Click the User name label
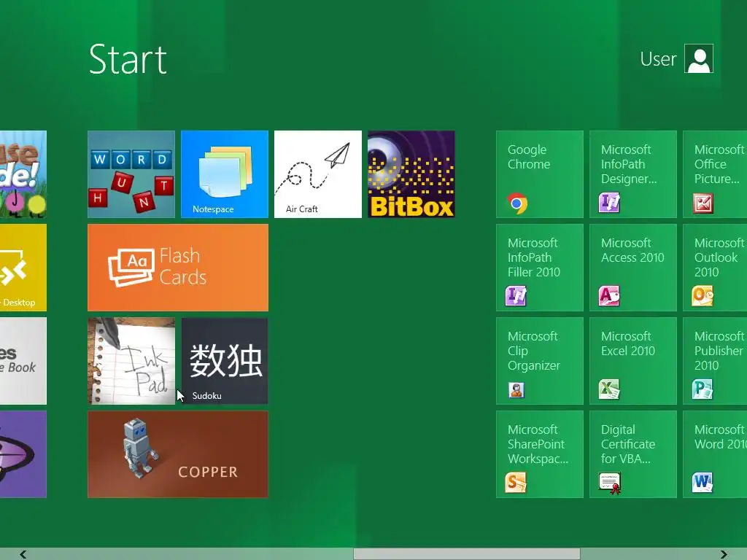The height and width of the screenshot is (560, 747). click(x=659, y=59)
